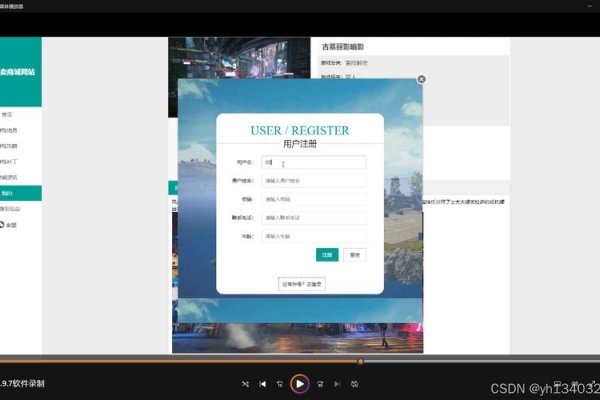Viewport: 600px width, 400px height.
Task: Select the 邮箱 email input field
Action: click(x=313, y=199)
